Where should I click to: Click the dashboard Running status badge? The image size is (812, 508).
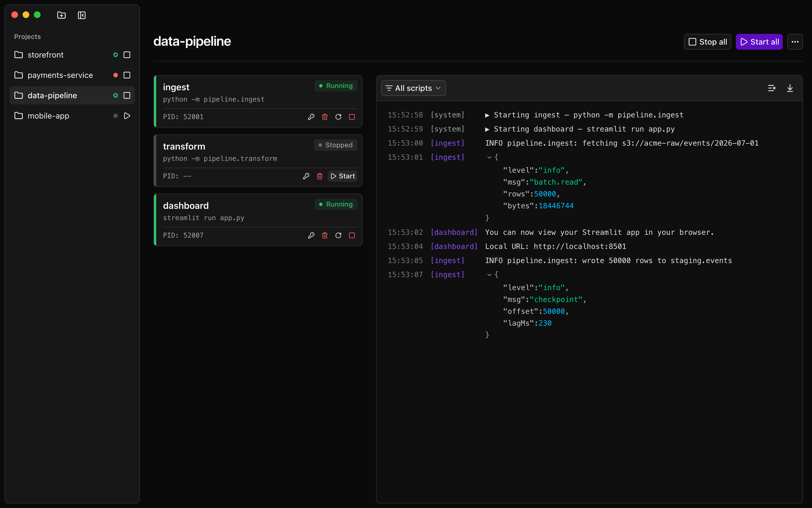336,204
